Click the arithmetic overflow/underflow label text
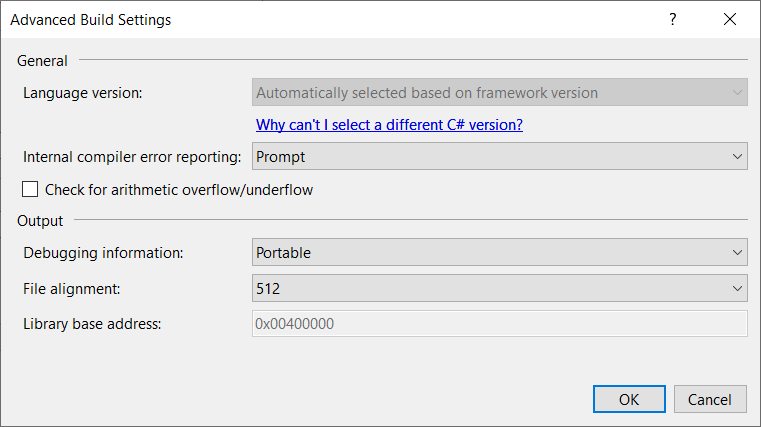The image size is (761, 427). tap(179, 189)
